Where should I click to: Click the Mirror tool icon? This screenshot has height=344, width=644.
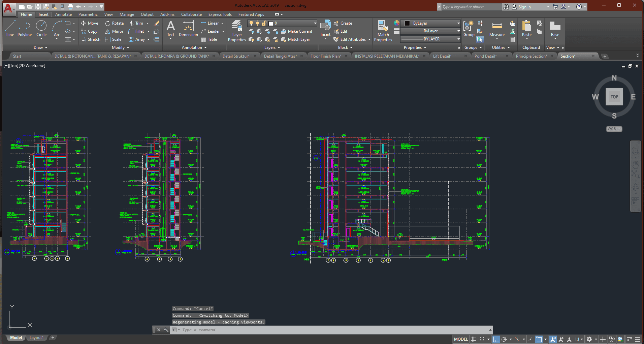108,31
